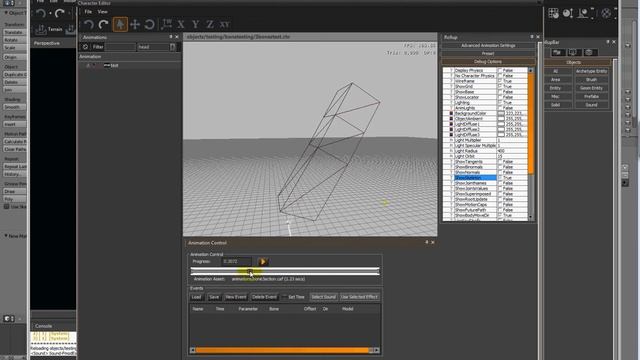640x360 pixels.
Task: Click Archetype Entity object button
Action: [x=591, y=71]
